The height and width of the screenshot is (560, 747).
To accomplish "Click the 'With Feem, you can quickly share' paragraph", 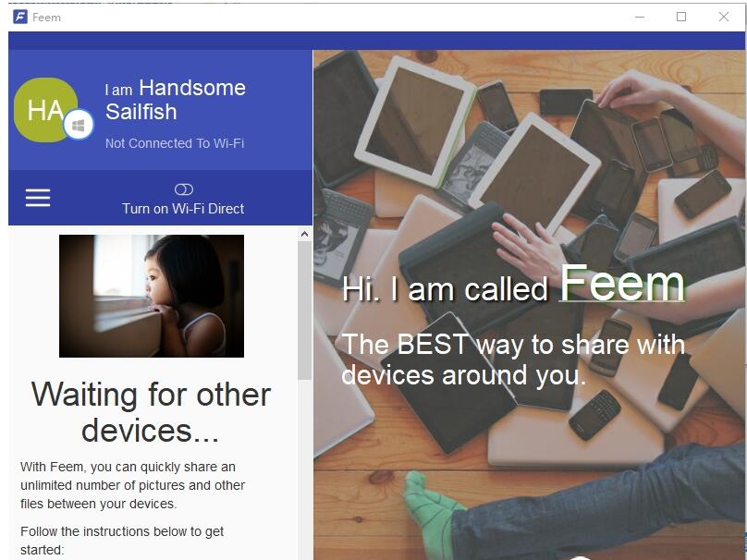I will (x=132, y=485).
